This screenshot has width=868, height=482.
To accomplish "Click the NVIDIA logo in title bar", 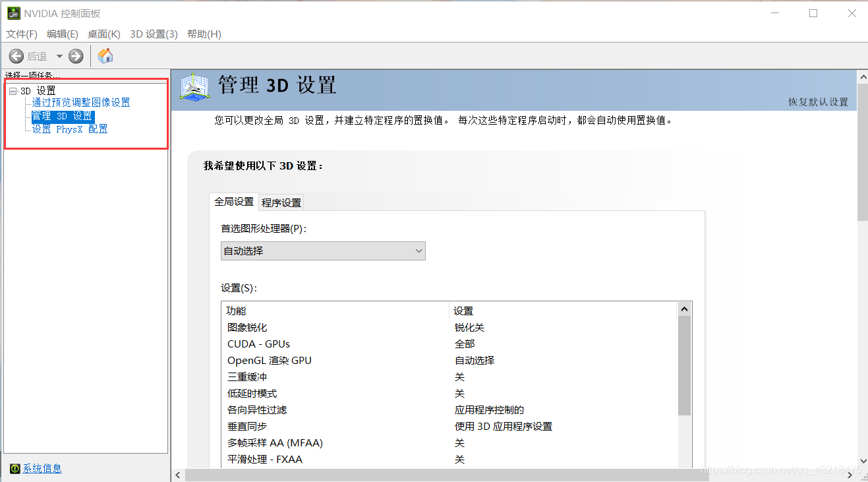I will coord(13,13).
